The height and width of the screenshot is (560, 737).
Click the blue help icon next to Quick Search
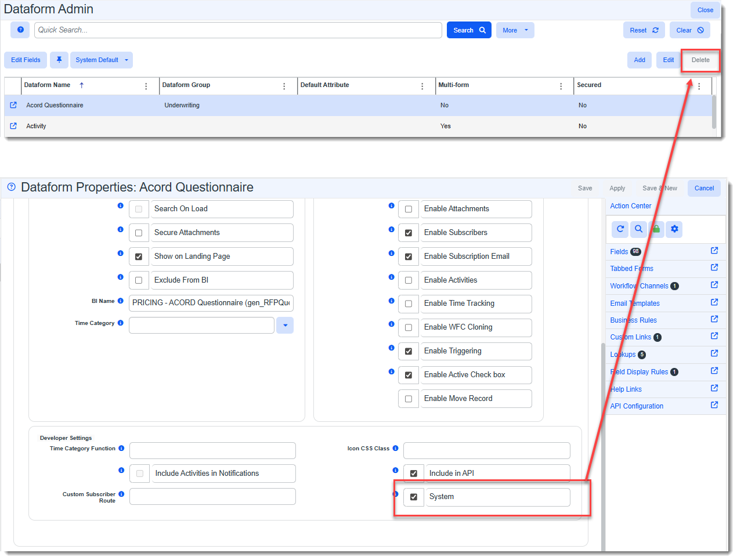pos(20,30)
